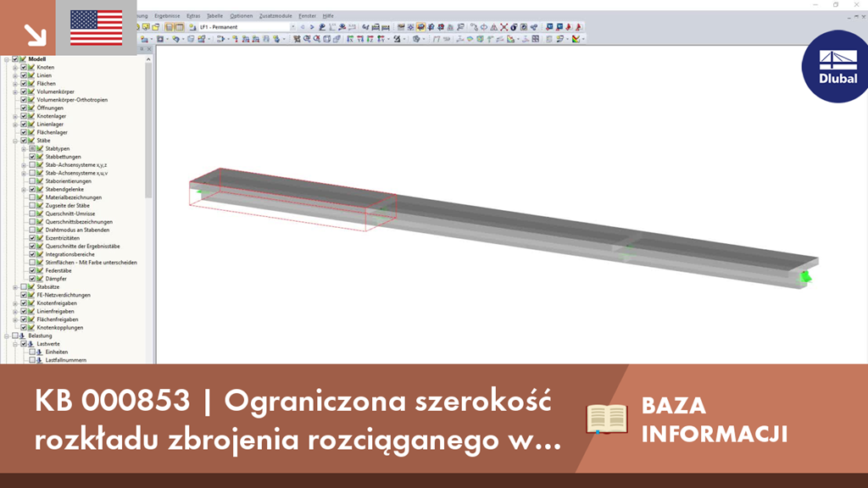Uncheck the Flächen checkbox
This screenshot has height=488, width=868.
coord(23,84)
